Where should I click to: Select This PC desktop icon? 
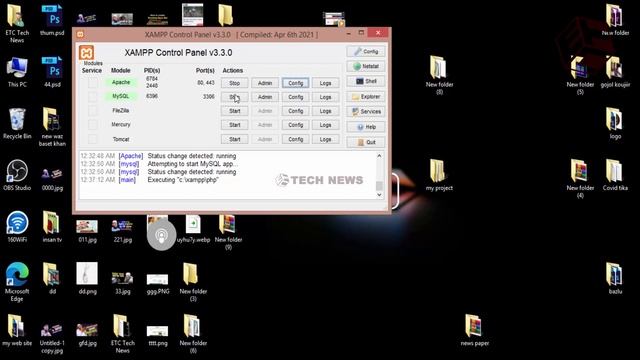[x=17, y=72]
